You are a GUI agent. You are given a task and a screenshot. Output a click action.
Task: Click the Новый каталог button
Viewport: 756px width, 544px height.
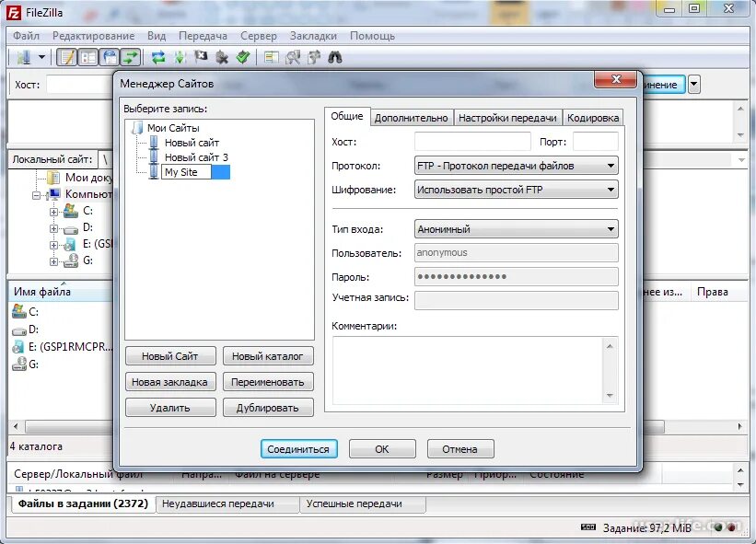point(268,356)
